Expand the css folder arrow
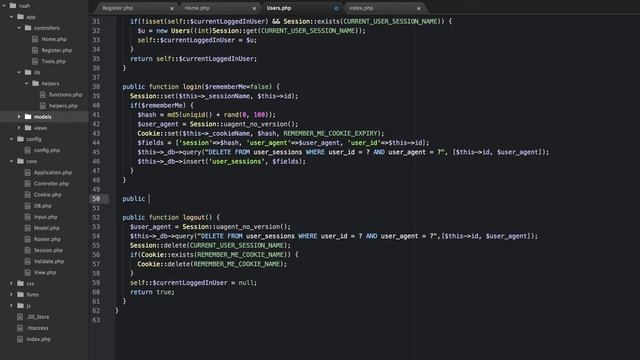 tap(11, 283)
